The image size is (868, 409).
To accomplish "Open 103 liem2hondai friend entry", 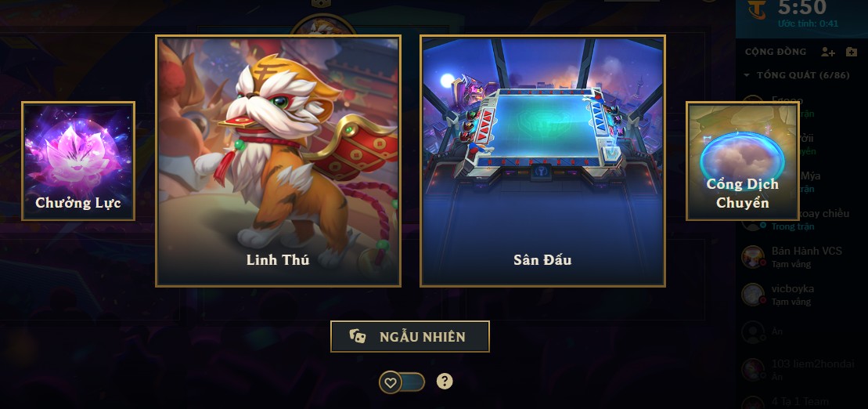I will click(801, 370).
